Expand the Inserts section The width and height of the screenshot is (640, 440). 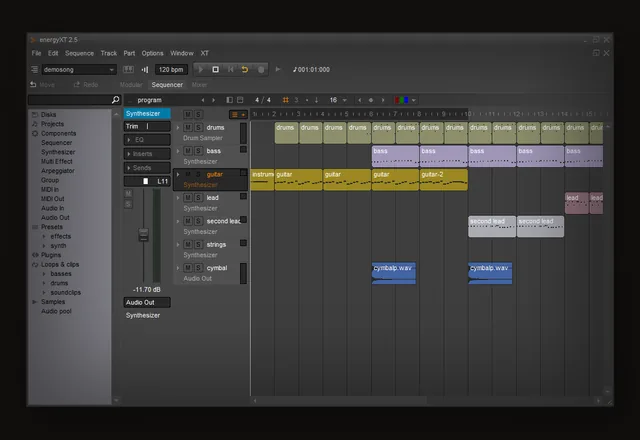click(147, 154)
